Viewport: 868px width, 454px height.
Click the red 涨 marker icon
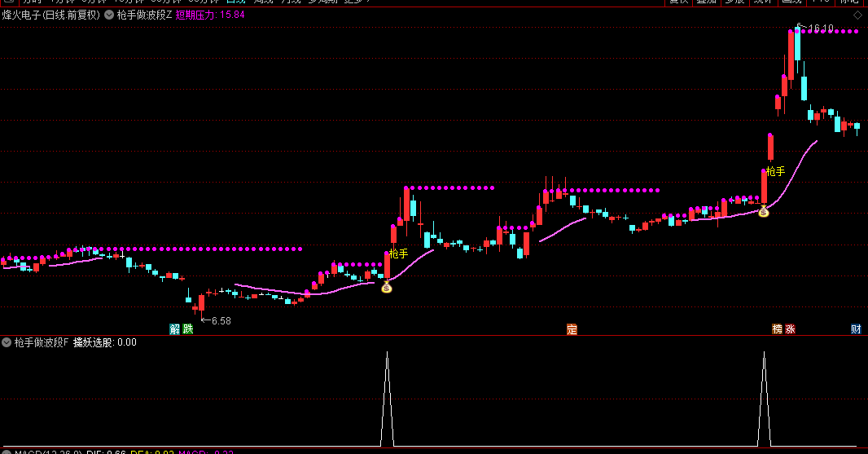click(x=790, y=329)
